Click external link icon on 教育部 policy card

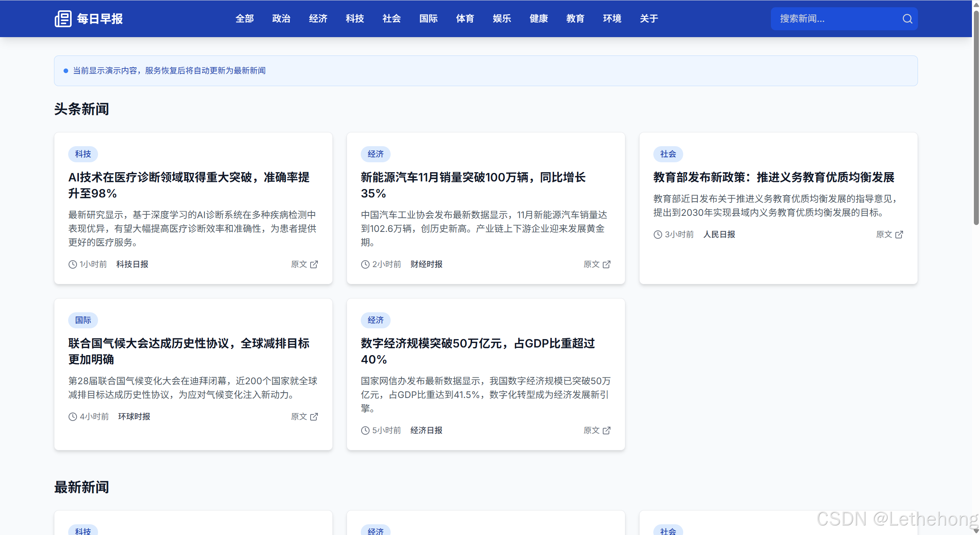[x=900, y=234]
